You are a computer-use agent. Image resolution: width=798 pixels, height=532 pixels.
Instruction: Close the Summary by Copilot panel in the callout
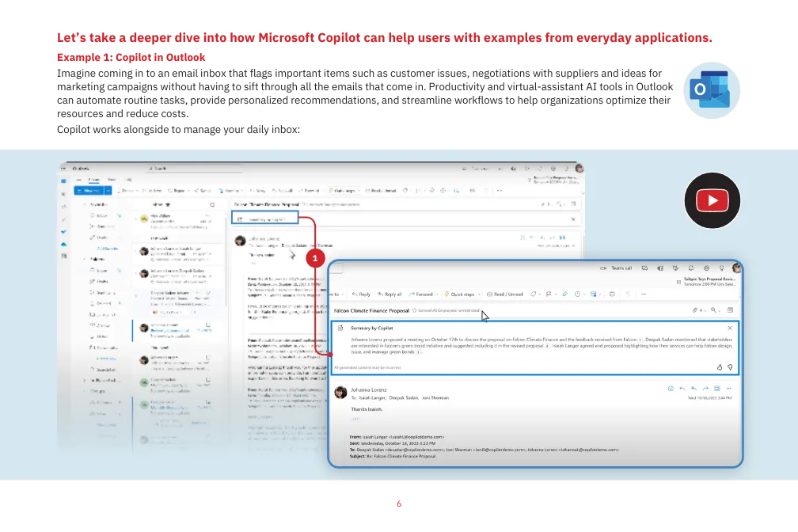(x=730, y=329)
